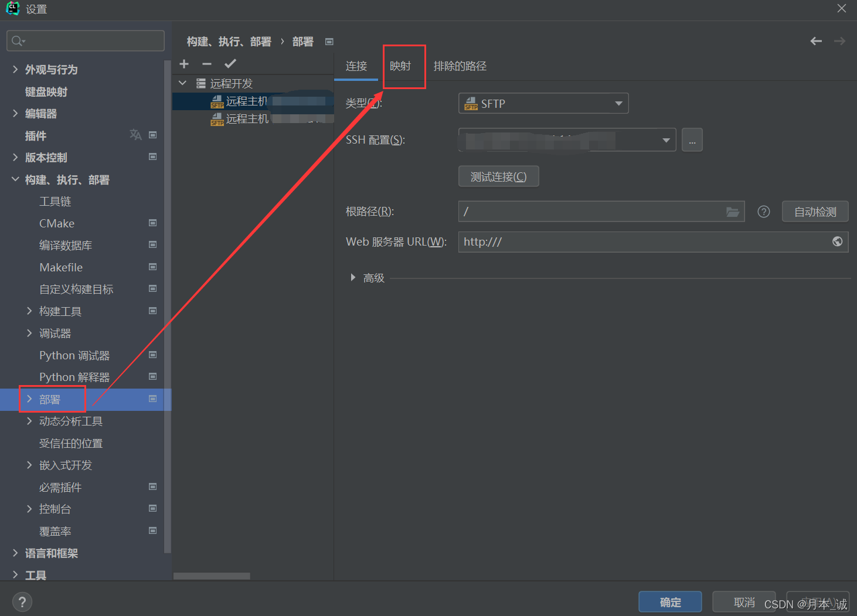Open 键盘映射 settings page

pyautogui.click(x=46, y=91)
